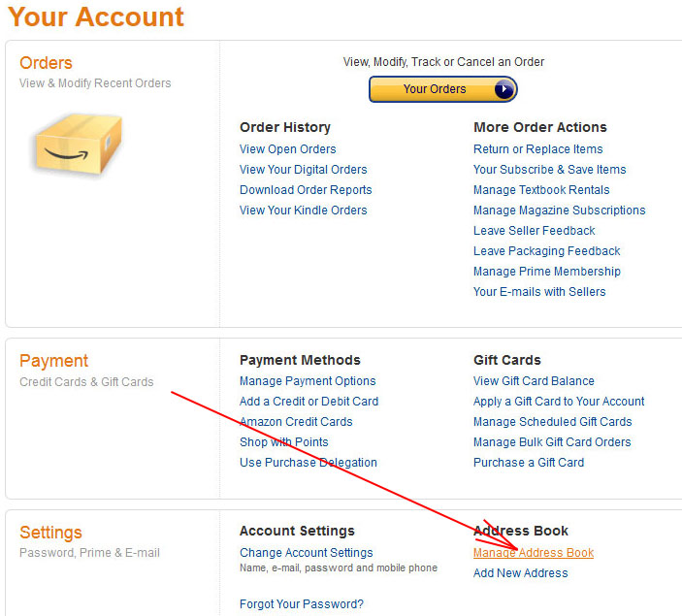Image resolution: width=682 pixels, height=616 pixels.
Task: Click Manage Payment Options link
Action: coord(308,381)
